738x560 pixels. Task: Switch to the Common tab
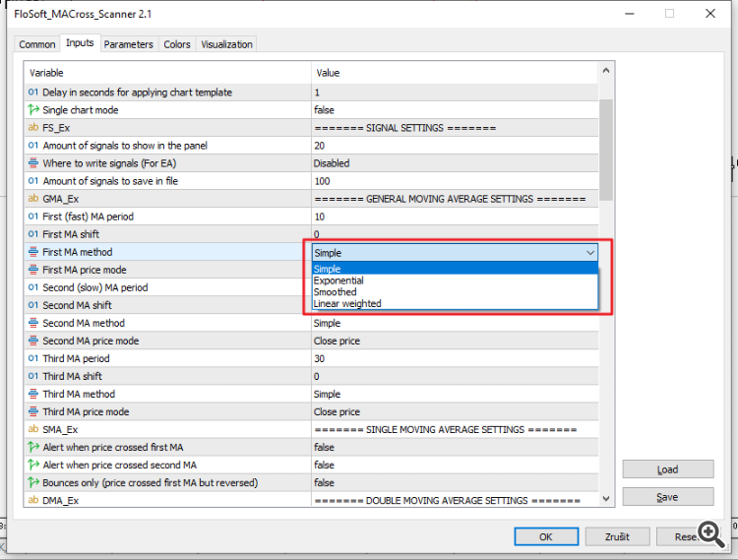point(37,44)
